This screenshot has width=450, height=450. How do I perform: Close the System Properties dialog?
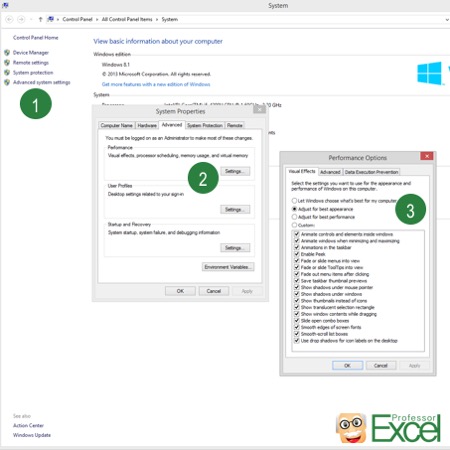[x=259, y=109]
